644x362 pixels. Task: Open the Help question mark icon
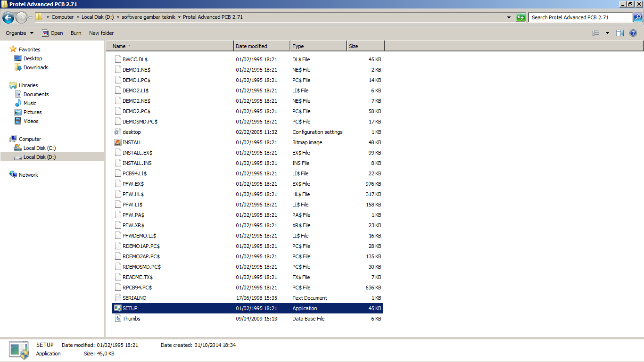tap(633, 33)
